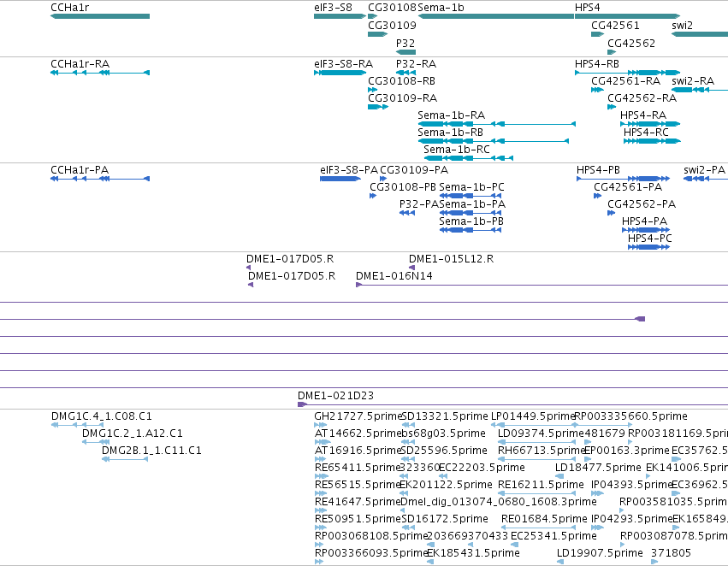
Task: Select the Sema-1b-PA protein label
Action: (x=472, y=204)
